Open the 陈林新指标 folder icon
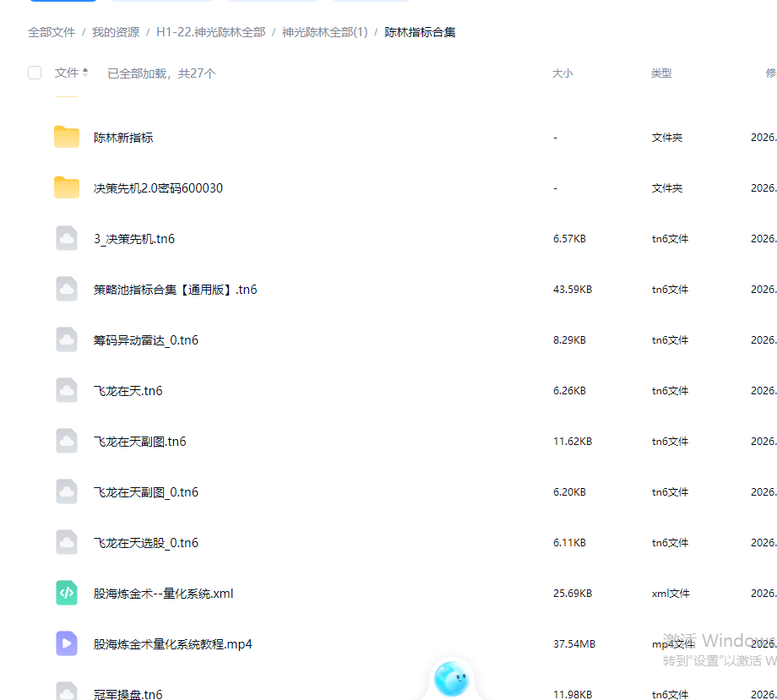This screenshot has height=700, width=777. coord(66,136)
